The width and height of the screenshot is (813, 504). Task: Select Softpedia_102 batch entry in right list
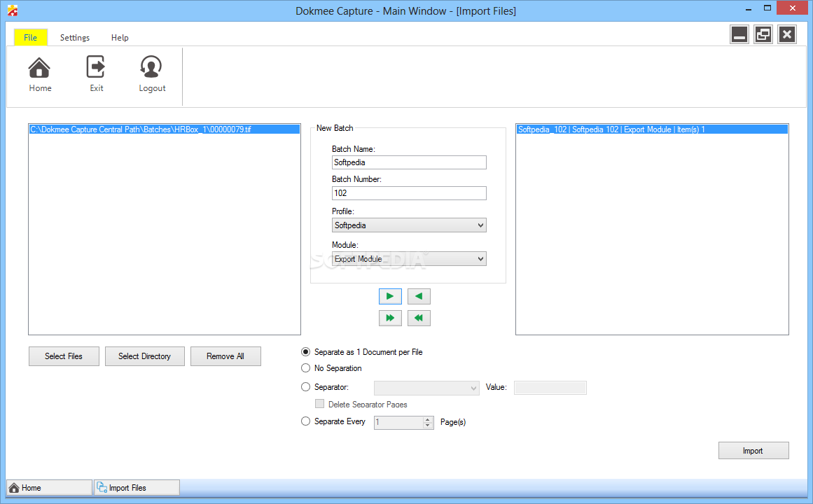[652, 129]
